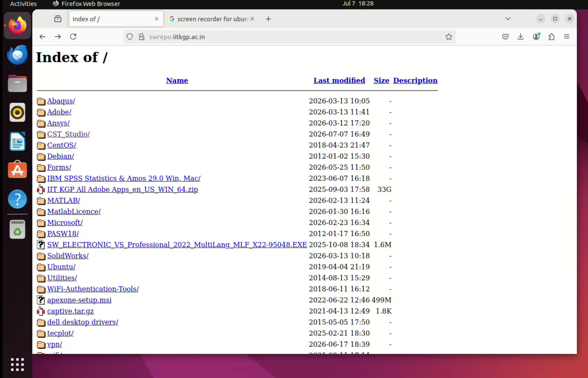This screenshot has height=378, width=588.
Task: Open a new tab with plus
Action: pos(268,19)
